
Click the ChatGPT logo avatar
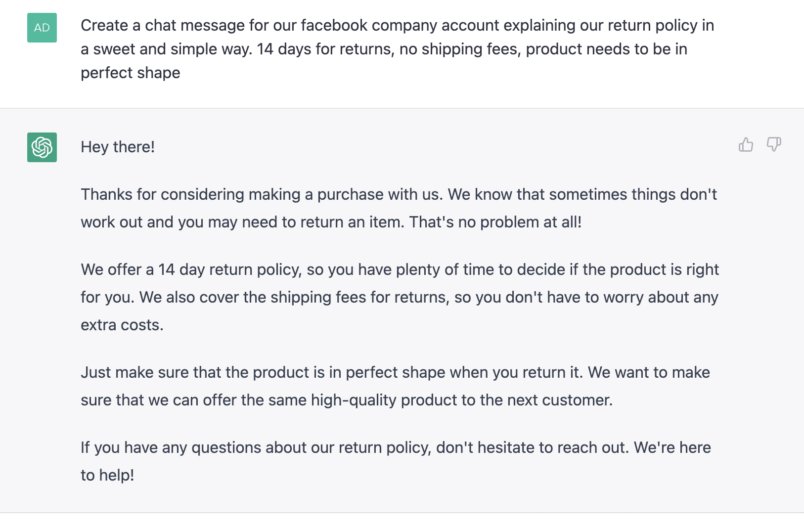tap(42, 147)
